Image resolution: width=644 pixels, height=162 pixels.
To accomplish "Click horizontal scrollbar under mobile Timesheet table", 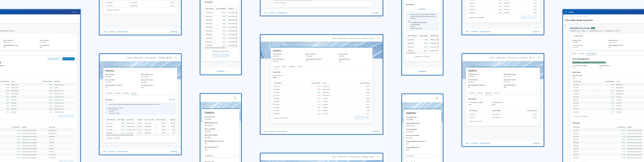I will pos(215,48).
